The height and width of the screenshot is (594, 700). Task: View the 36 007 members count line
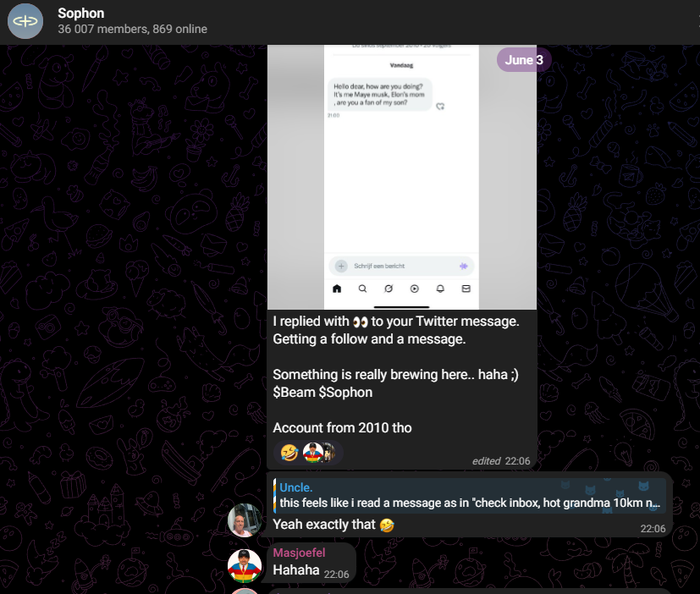132,29
